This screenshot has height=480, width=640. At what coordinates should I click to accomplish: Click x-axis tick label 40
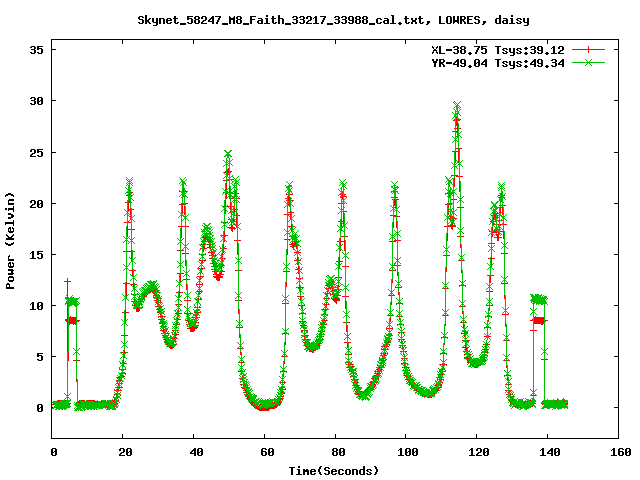[196, 452]
